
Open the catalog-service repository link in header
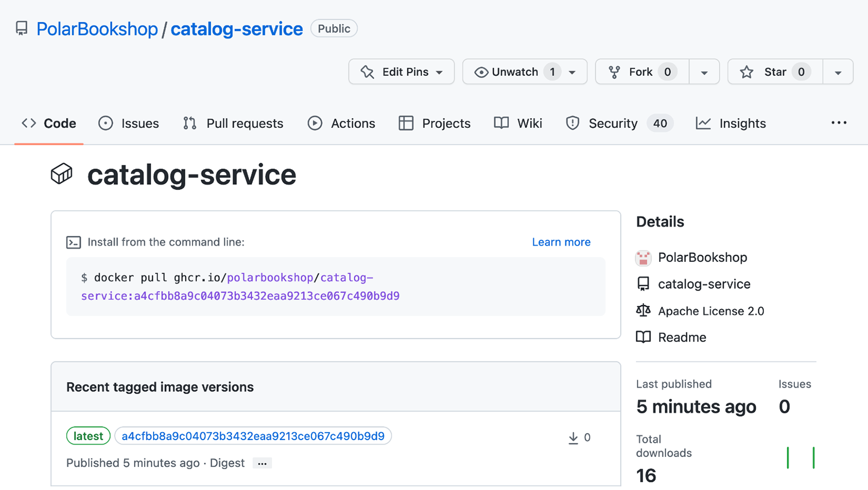coord(237,29)
